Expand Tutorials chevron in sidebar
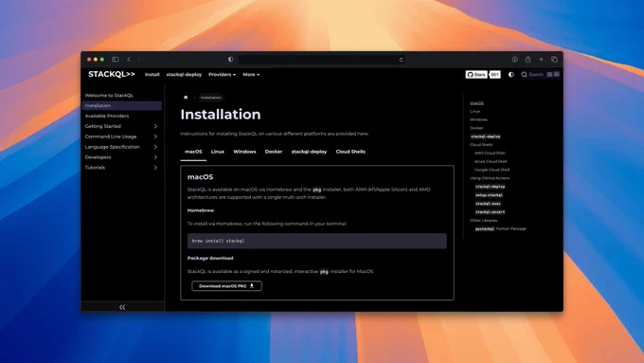Screen dimensions: 644x363 (x=155, y=168)
